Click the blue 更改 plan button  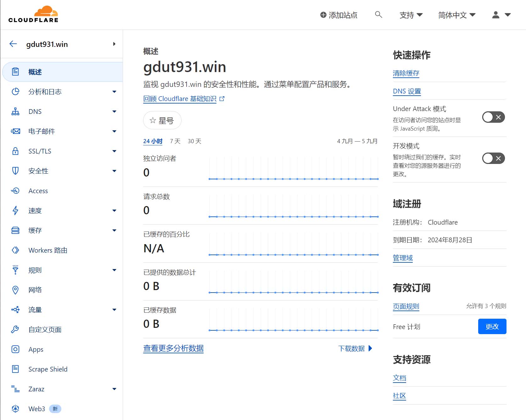tap(492, 326)
